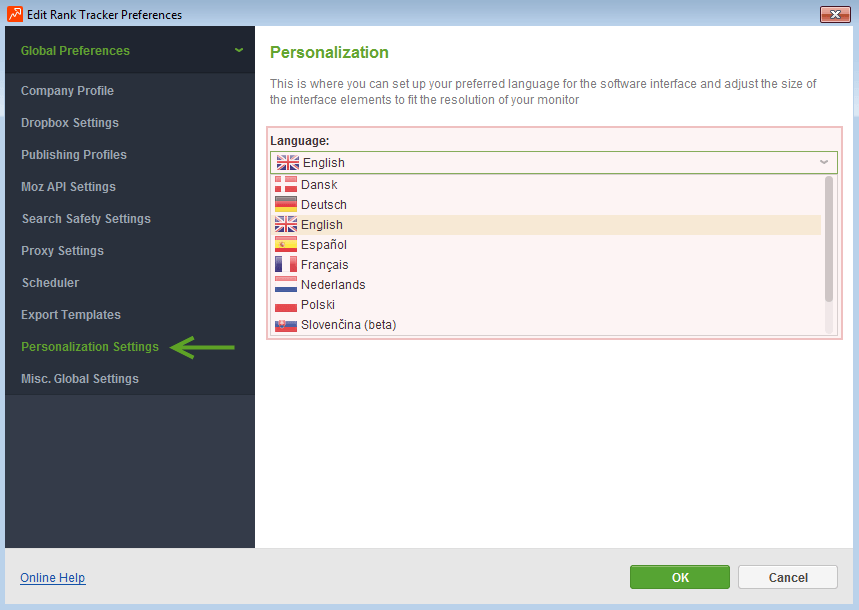Click the Danish flag icon

coord(285,185)
